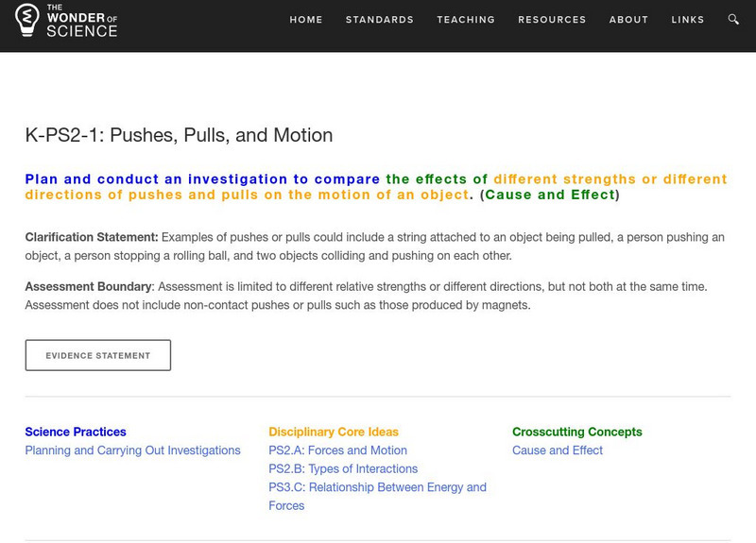Click the green Crosscutting Concepts heading
This screenshot has width=756, height=543.
(x=576, y=432)
